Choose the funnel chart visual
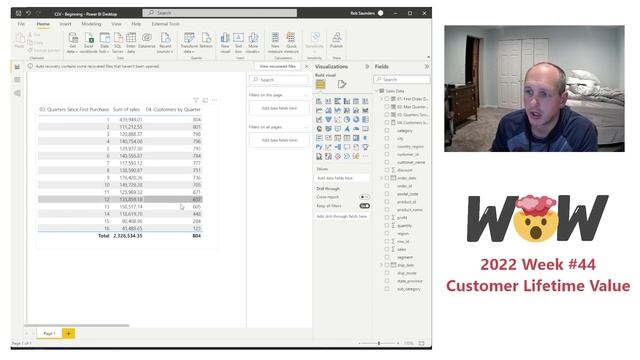Image resolution: width=640 pixels, height=360 pixels. [x=328, y=120]
